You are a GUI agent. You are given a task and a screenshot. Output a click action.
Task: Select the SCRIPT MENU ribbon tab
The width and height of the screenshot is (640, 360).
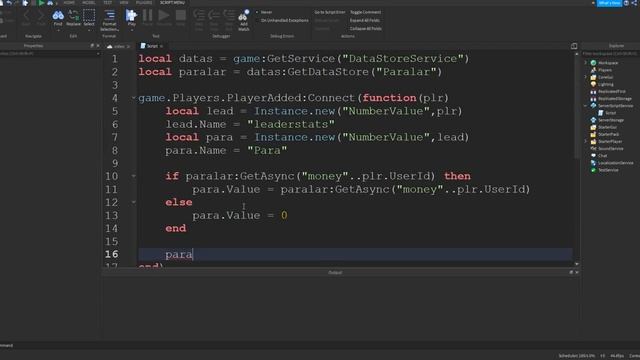(172, 2)
